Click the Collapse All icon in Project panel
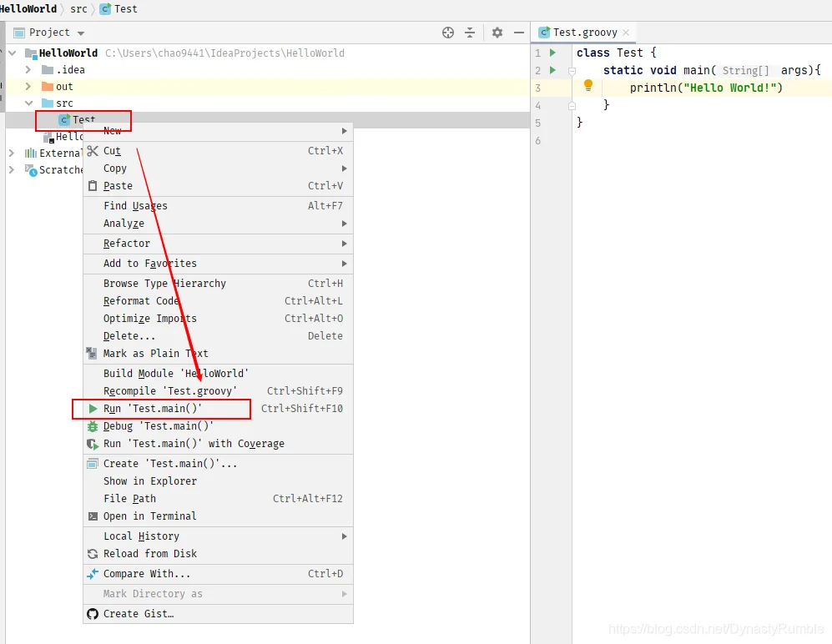Viewport: 832px width, 644px height. (470, 33)
